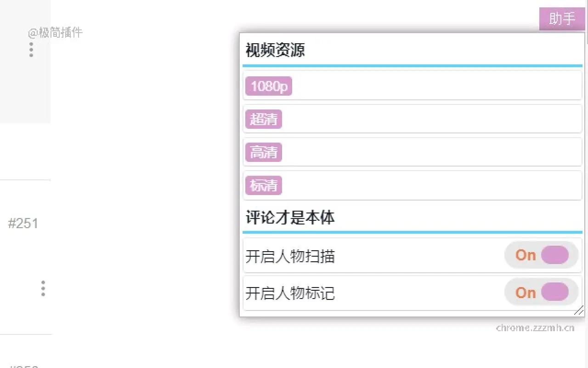This screenshot has width=588, height=368.
Task: Click the @极简插件 watermark text
Action: point(55,33)
